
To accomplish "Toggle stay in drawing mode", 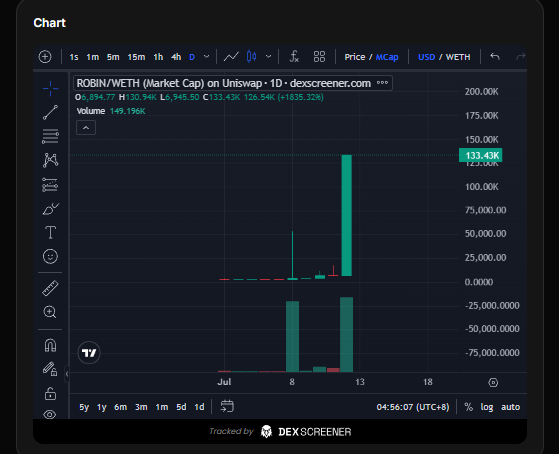I will click(x=50, y=369).
